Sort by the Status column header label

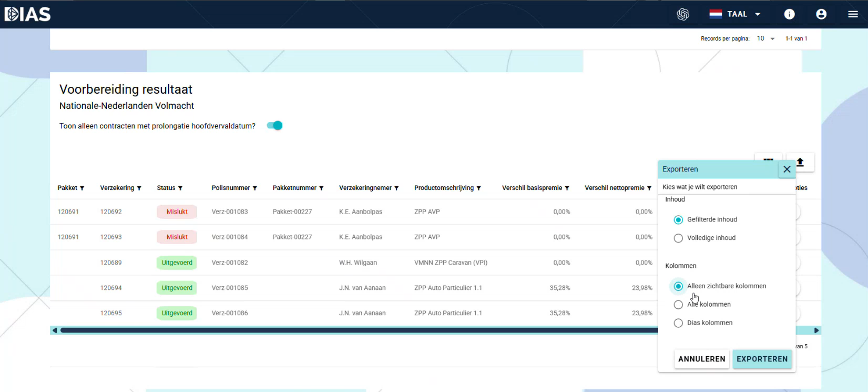(x=166, y=188)
